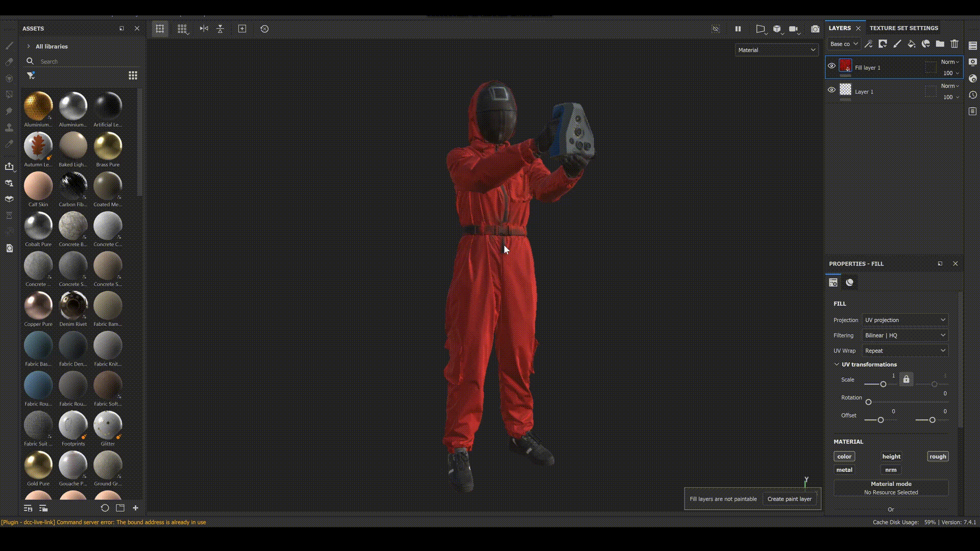Screen dimensions: 980x551
Task: Switch to Texture Set Settings tab
Action: point(903,28)
